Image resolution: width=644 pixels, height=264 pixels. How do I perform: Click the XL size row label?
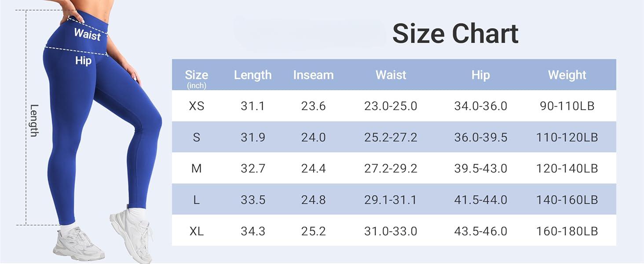pos(196,231)
